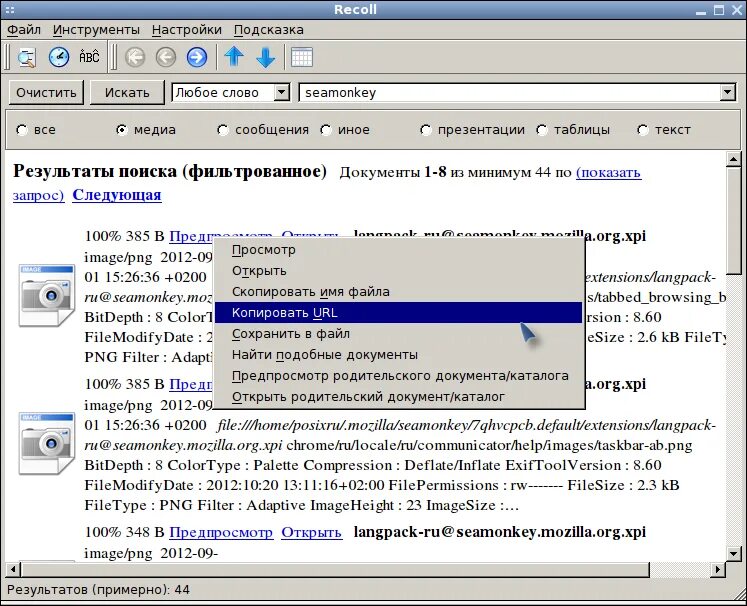Sort results descending with the down arrow
The height and width of the screenshot is (606, 747).
(x=265, y=58)
